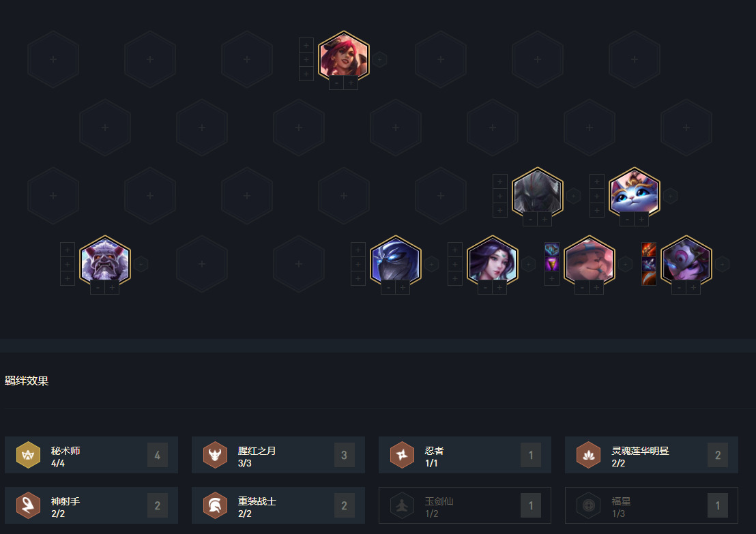Click the 腥红之月 demon trait icon
The height and width of the screenshot is (534, 756).
tap(215, 455)
